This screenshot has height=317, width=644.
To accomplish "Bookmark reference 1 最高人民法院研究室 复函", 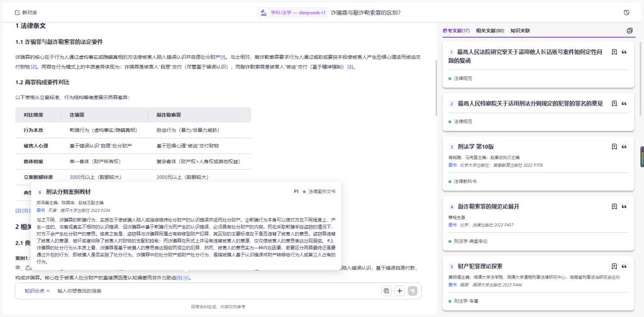I will (x=614, y=52).
